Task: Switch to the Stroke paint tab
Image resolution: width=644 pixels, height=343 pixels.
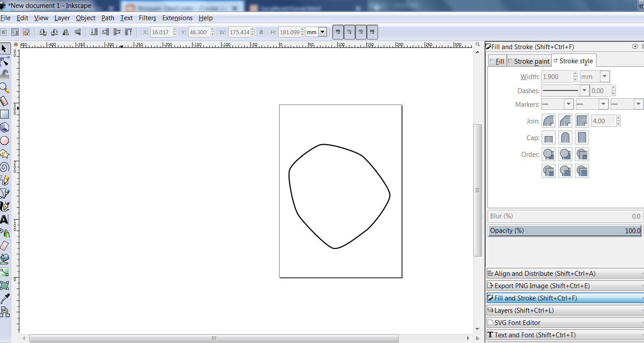Action: click(529, 61)
